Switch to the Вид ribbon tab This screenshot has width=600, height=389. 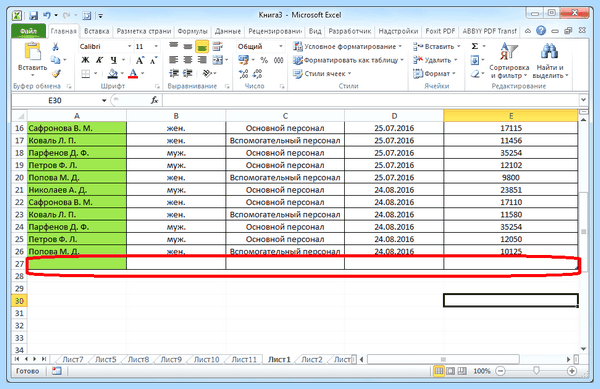tap(315, 31)
